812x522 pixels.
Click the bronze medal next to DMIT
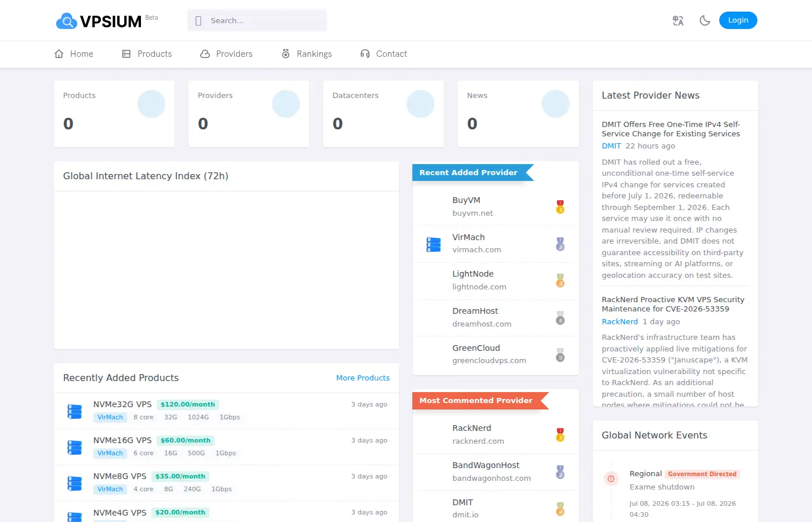pos(560,509)
